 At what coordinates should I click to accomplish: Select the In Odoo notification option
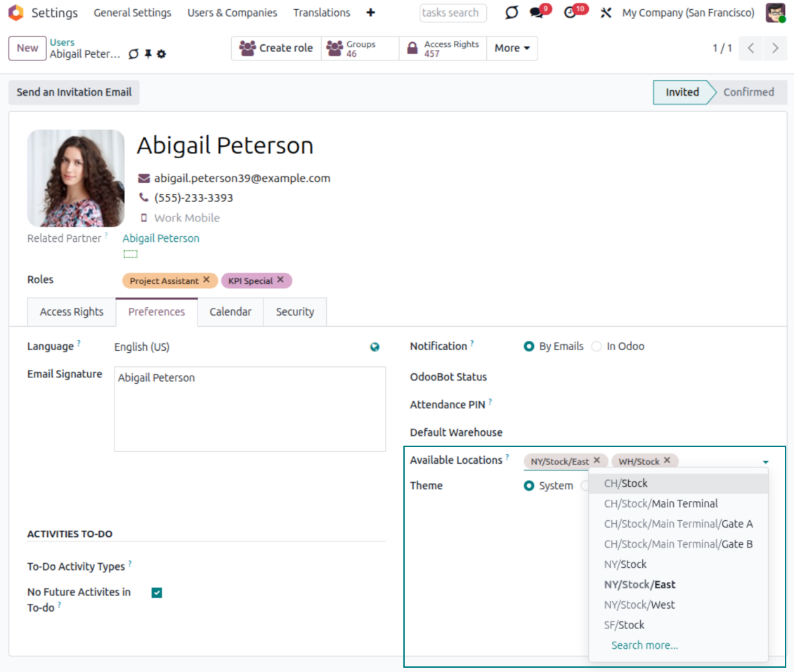597,346
